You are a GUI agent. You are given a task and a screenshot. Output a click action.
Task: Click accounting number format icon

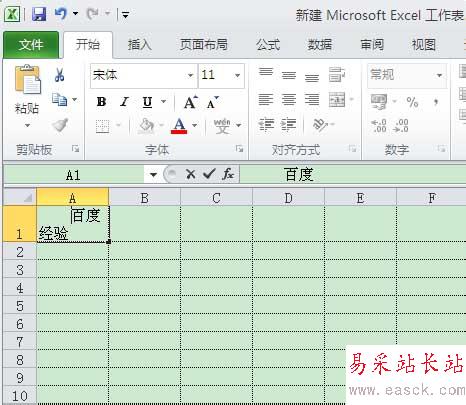coord(379,102)
